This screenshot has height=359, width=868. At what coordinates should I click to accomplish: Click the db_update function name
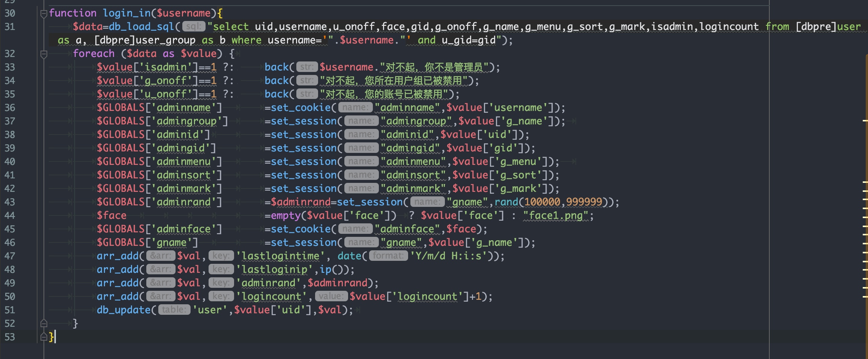tap(123, 310)
